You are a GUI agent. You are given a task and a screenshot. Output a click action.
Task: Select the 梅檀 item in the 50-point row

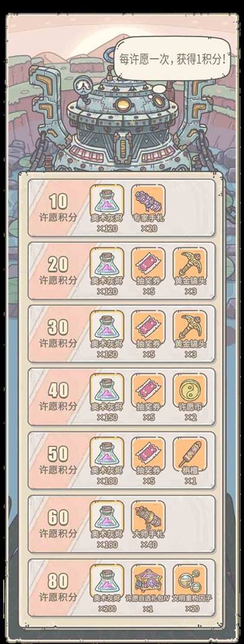pos(190,454)
